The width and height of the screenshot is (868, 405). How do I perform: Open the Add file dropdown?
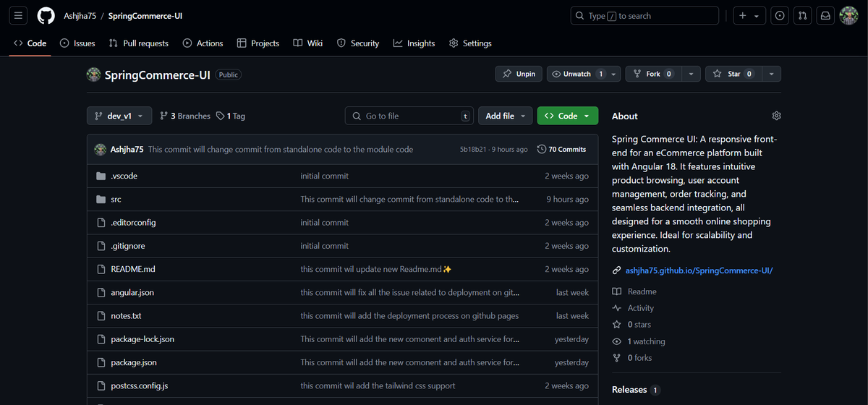505,116
